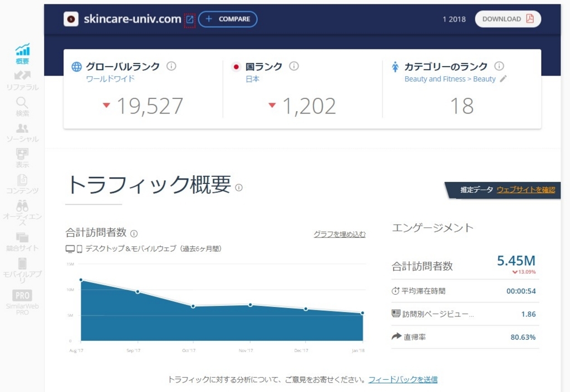The width and height of the screenshot is (570, 392).
Task: Click the Sep '17 data point
Action: coord(138,292)
